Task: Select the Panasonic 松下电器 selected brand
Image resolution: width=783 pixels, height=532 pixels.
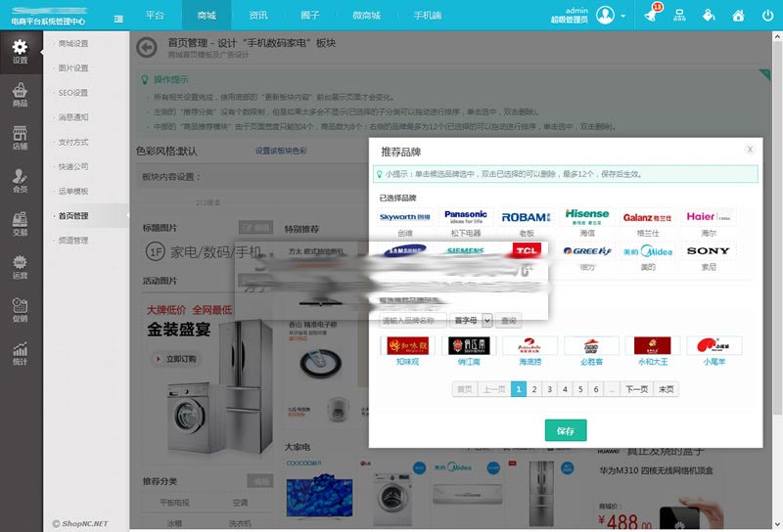Action: pyautogui.click(x=466, y=223)
